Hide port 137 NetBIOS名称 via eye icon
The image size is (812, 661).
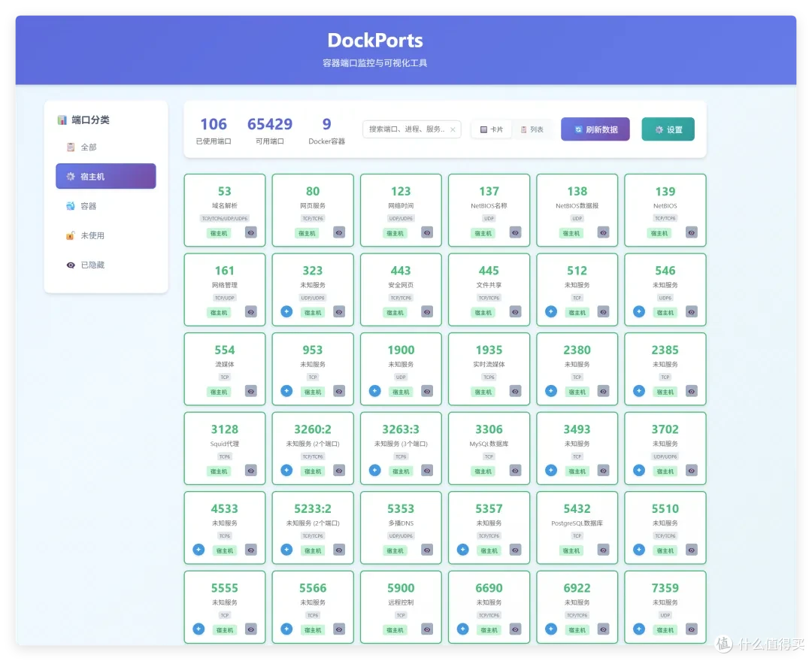(515, 232)
